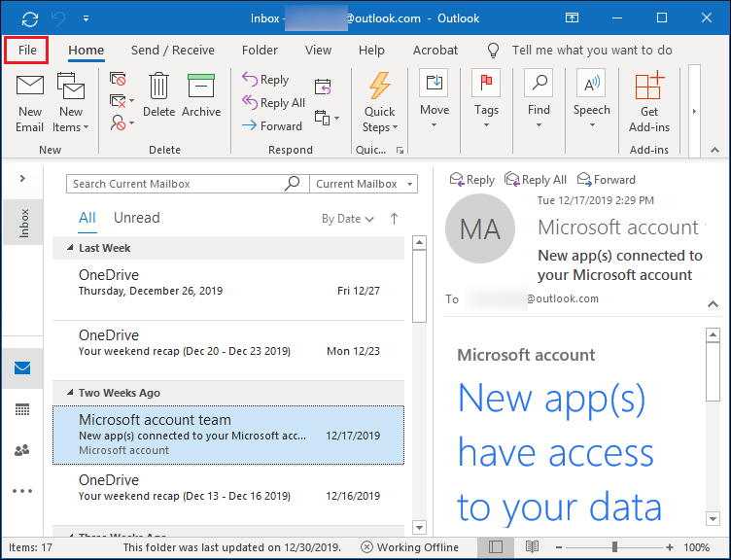The width and height of the screenshot is (731, 560).
Task: Click the zoom in plus button
Action: point(670,547)
